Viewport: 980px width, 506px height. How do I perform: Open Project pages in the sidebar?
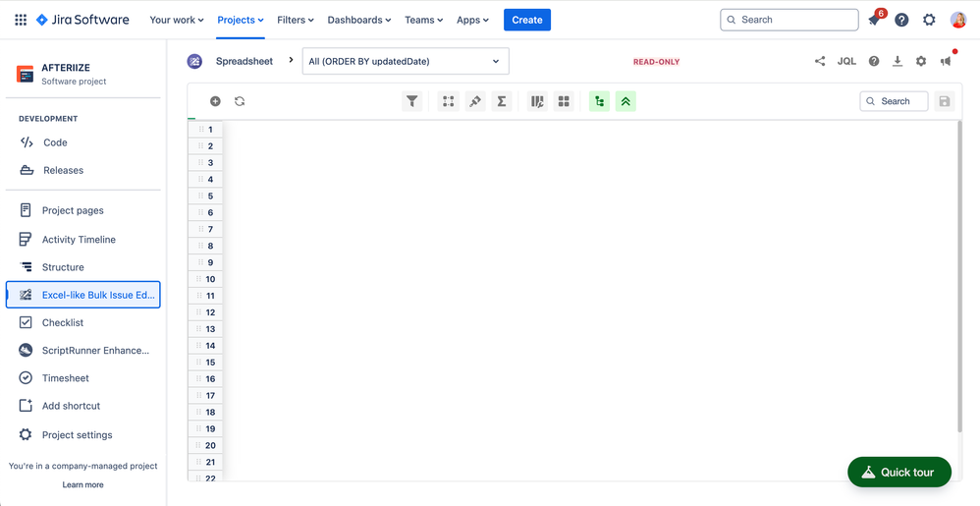click(83, 211)
